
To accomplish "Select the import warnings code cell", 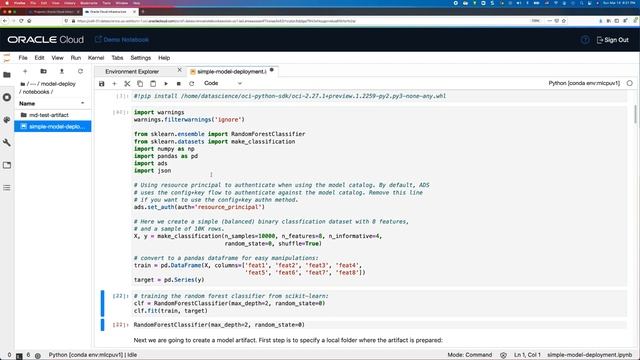I will point(380,196).
